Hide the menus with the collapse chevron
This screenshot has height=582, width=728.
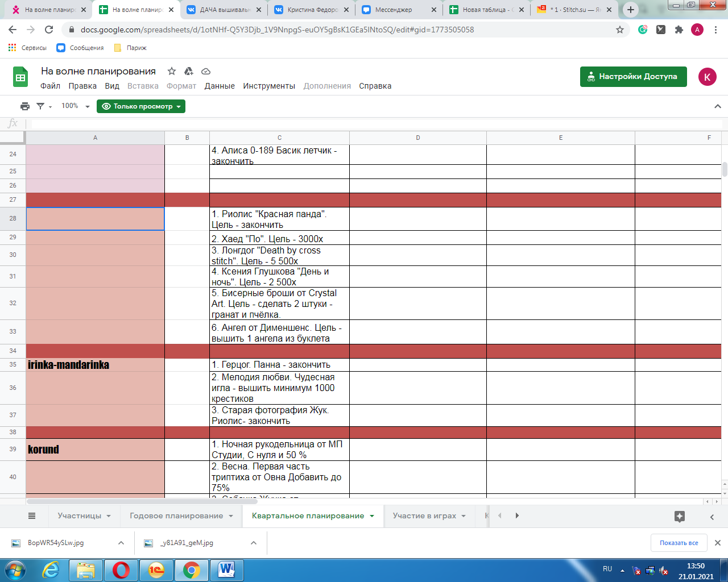[x=717, y=106]
